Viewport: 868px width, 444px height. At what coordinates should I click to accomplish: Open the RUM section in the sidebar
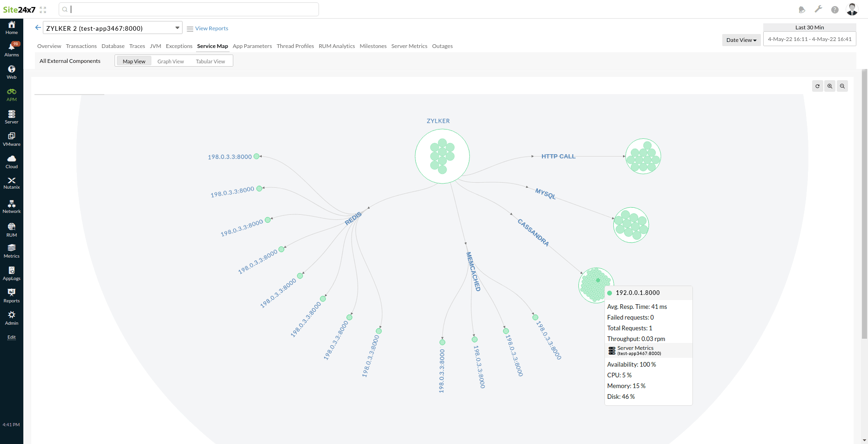coord(11,229)
